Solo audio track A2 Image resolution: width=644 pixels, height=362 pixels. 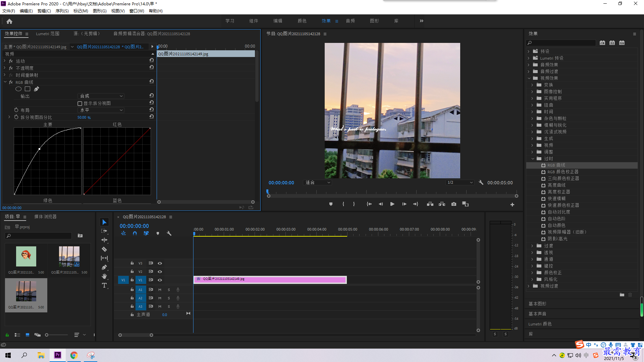pyautogui.click(x=169, y=298)
